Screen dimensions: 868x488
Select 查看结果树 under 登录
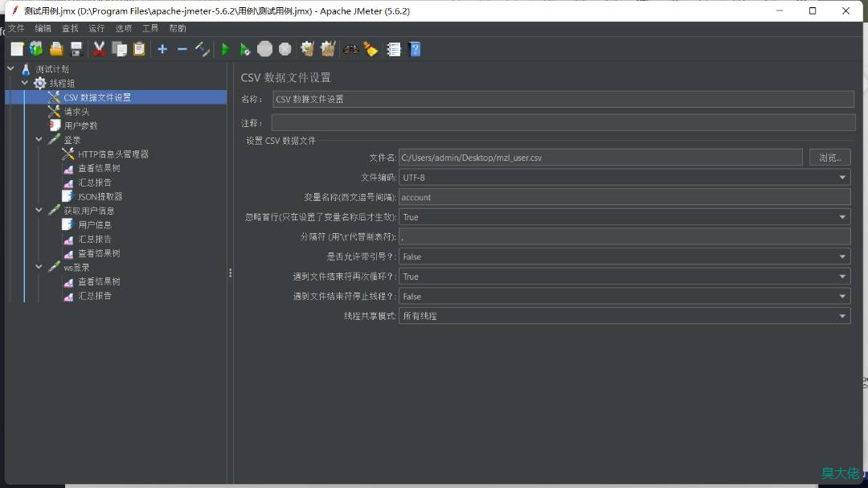pos(99,168)
